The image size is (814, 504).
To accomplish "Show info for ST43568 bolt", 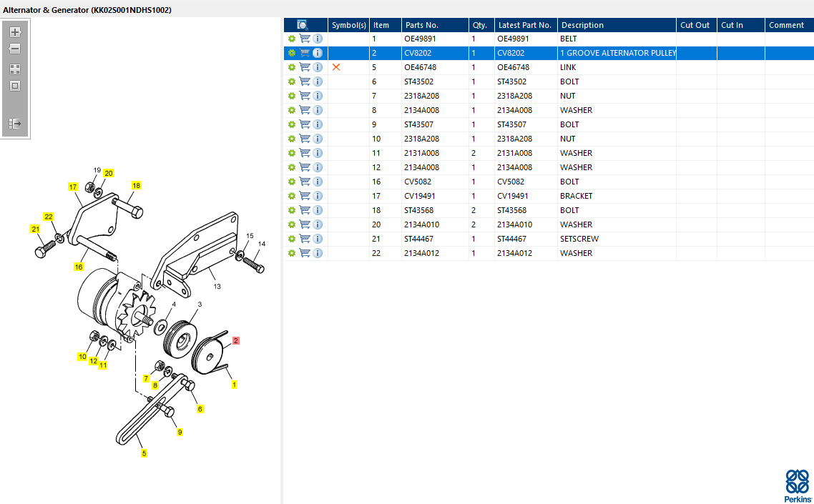I will point(318,210).
